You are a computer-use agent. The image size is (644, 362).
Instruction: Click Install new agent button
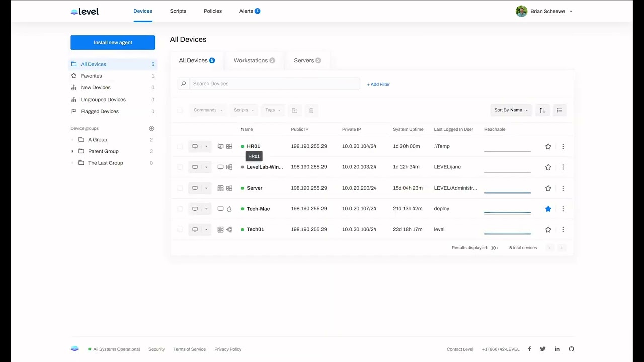[113, 42]
